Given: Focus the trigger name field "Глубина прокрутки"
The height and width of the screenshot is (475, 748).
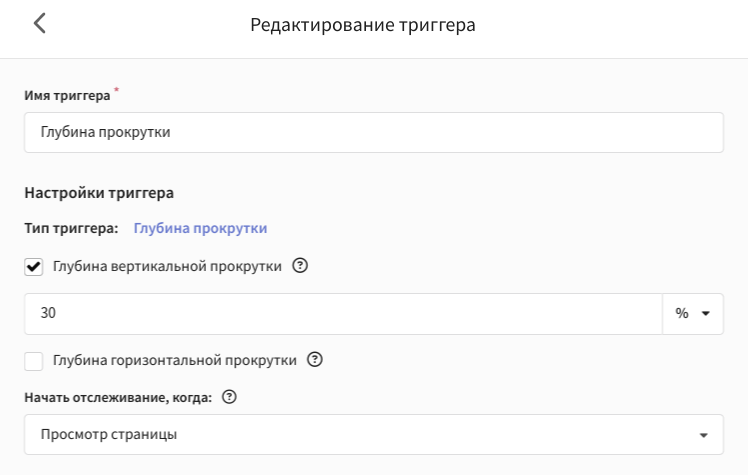Looking at the screenshot, I should tap(374, 133).
